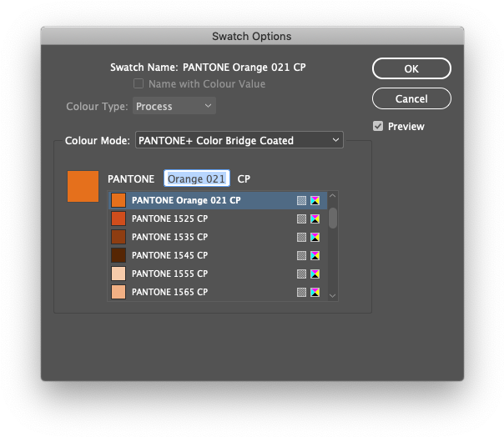The width and height of the screenshot is (504, 437).
Task: Select the PANTONE 1565 CP list entry
Action: [218, 292]
